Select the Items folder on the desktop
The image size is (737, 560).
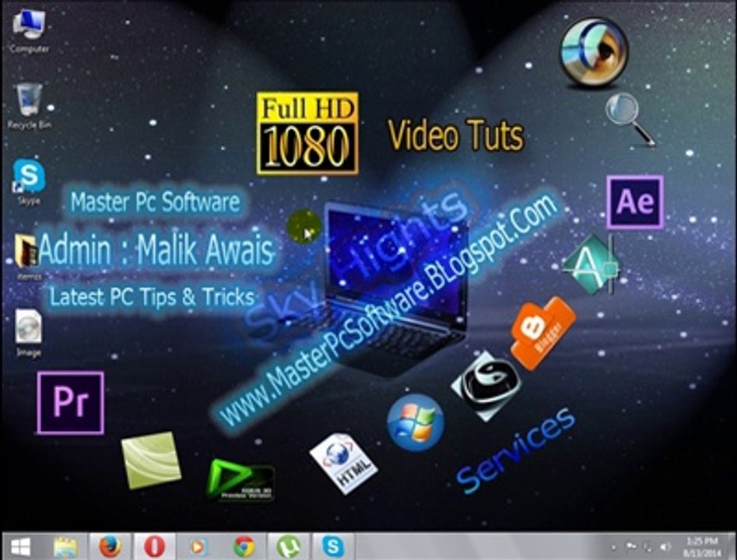pyautogui.click(x=28, y=257)
